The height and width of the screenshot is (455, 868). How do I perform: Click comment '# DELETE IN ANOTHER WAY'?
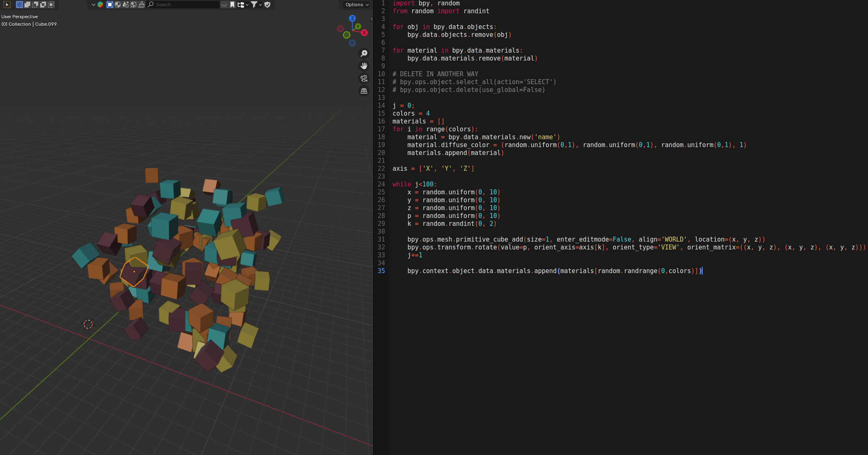pyautogui.click(x=435, y=74)
